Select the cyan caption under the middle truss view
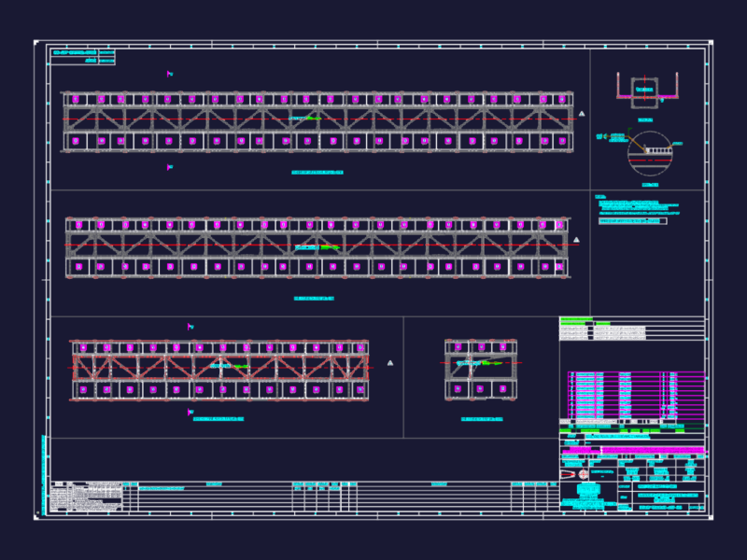 (x=314, y=299)
